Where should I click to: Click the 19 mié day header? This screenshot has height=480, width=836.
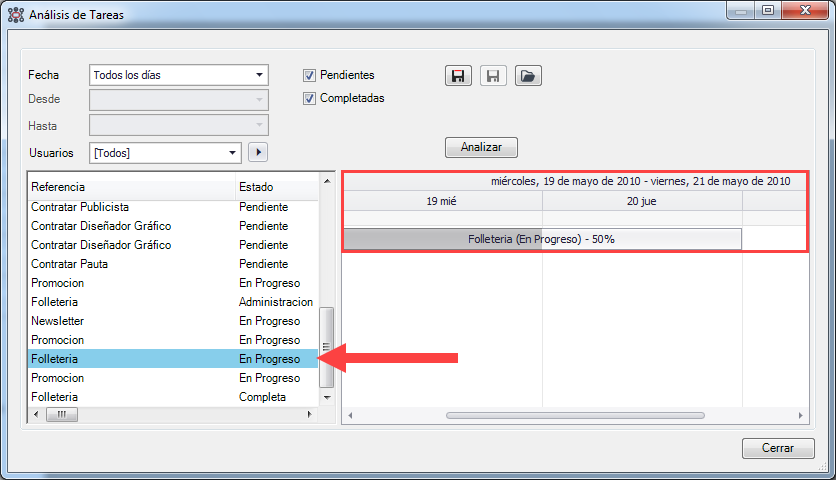[443, 201]
